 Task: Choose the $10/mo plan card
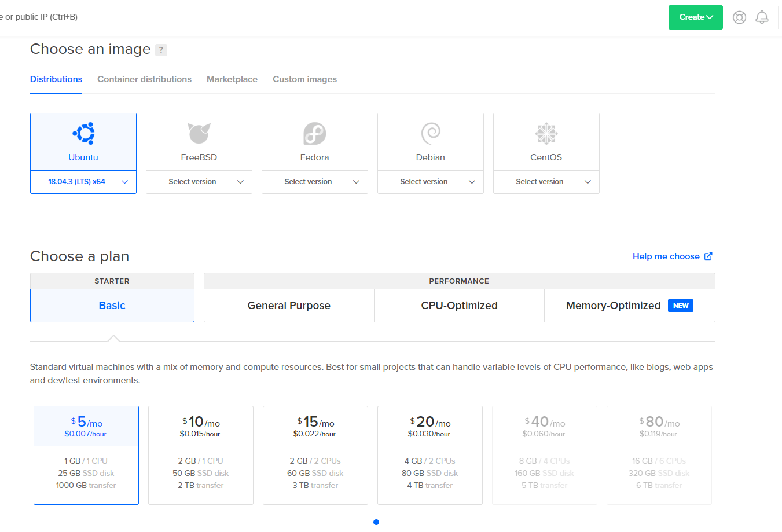(x=201, y=455)
